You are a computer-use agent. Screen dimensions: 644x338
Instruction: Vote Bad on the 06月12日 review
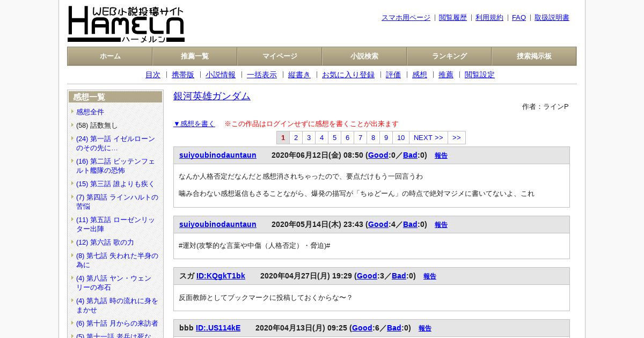pos(410,155)
